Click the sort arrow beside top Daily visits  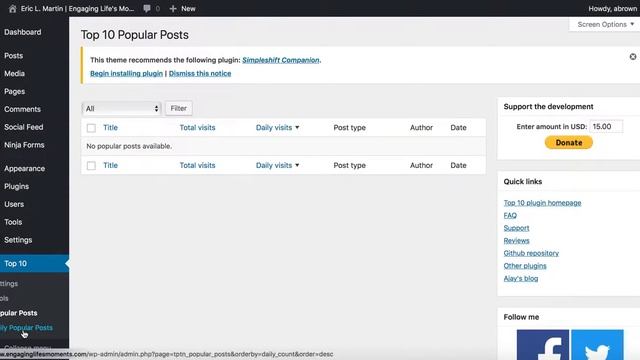tap(297, 127)
